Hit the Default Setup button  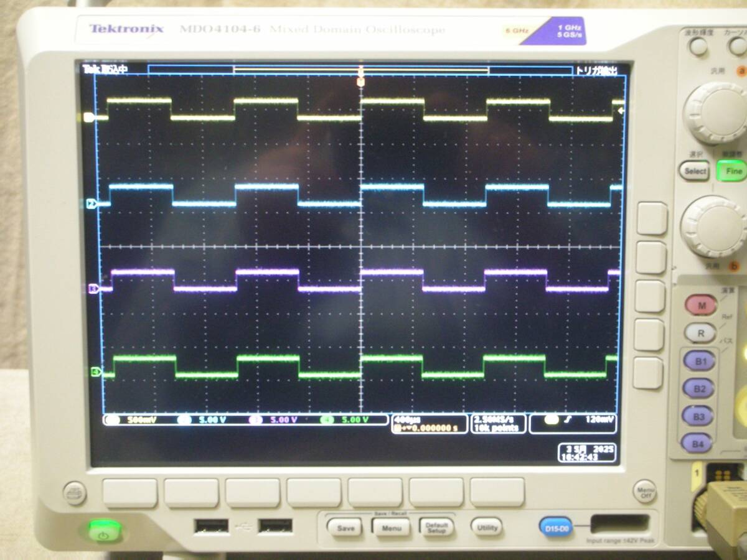pyautogui.click(x=436, y=528)
